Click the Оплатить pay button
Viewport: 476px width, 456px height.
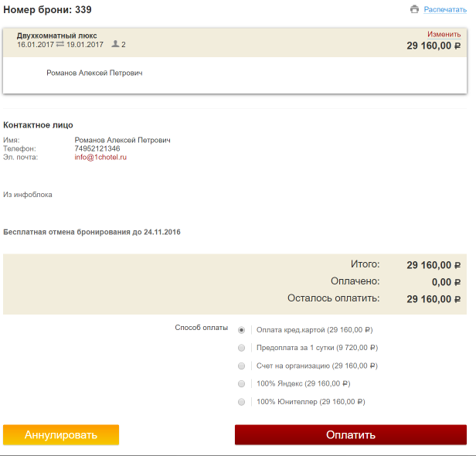(x=351, y=435)
